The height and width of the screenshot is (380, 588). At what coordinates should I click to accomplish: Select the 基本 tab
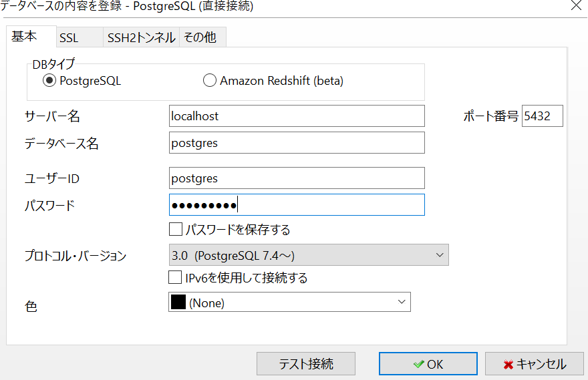(x=31, y=37)
